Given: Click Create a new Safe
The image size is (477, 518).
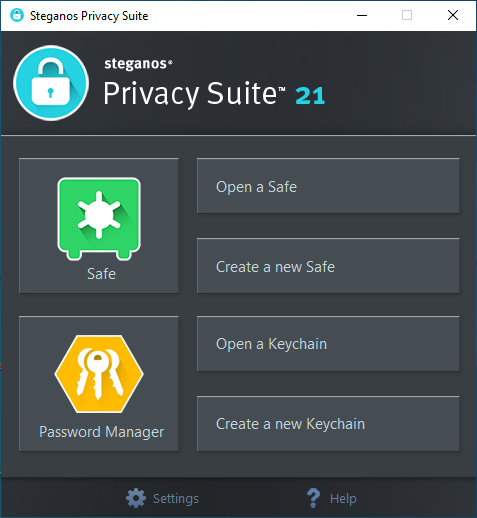Looking at the screenshot, I should (328, 266).
